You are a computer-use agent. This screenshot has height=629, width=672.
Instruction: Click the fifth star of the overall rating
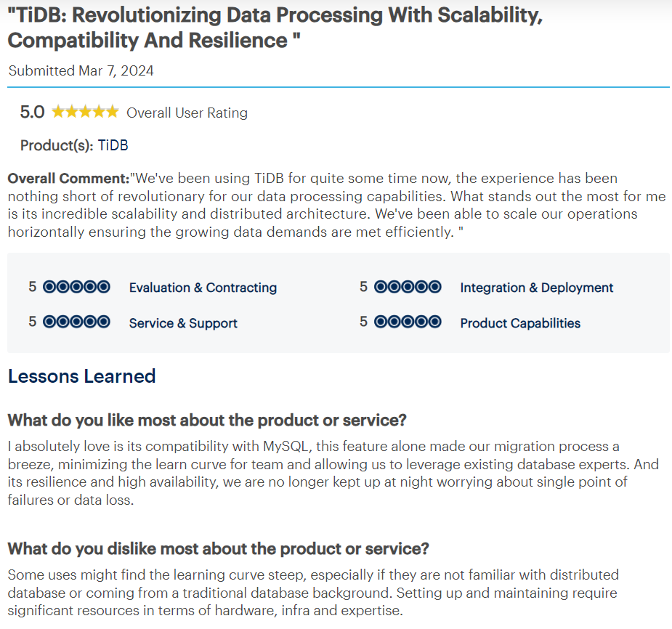click(112, 112)
